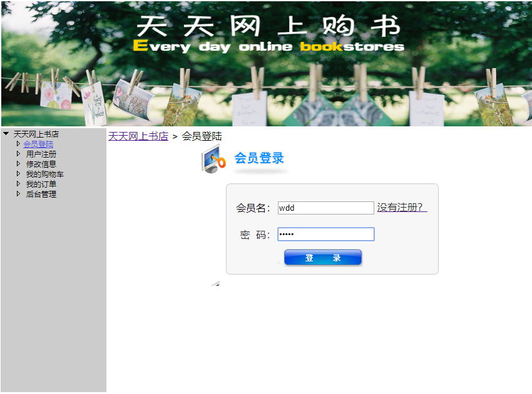532x394 pixels.
Task: Expand the arrow beside 我的订单
Action: [18, 184]
